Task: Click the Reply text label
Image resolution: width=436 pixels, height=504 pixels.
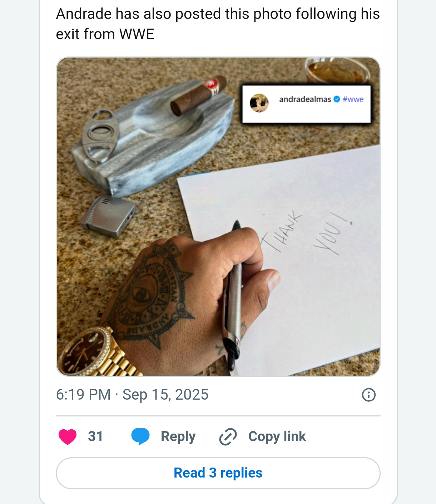Action: (x=178, y=436)
